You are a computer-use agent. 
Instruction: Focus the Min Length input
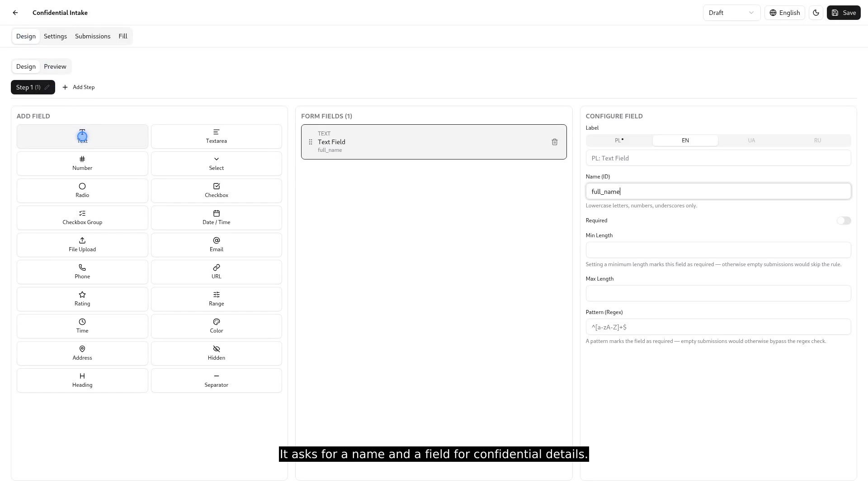click(718, 250)
